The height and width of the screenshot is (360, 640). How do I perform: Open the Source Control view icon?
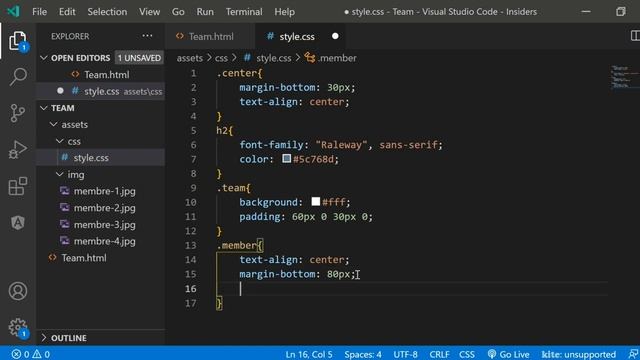(18, 113)
